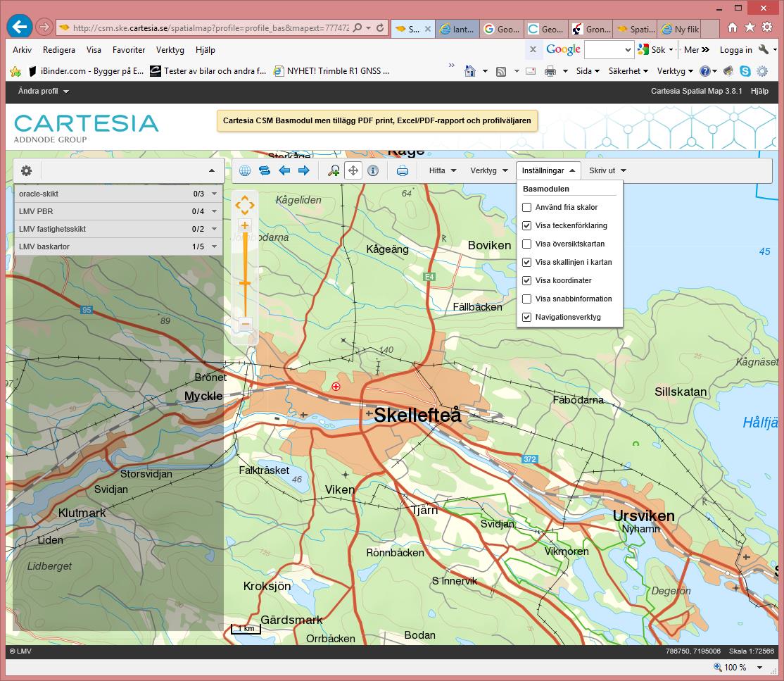Zoom out with the minus button on slider
Screen dimensions: 784x681
coord(245,323)
